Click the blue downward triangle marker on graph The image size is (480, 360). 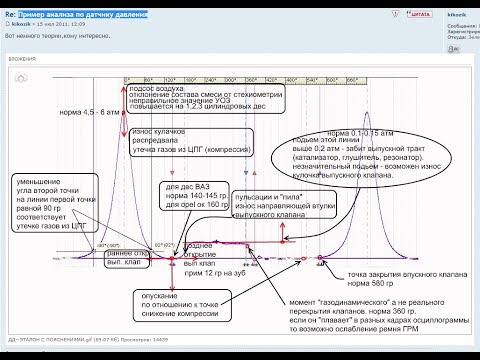[x=246, y=173]
